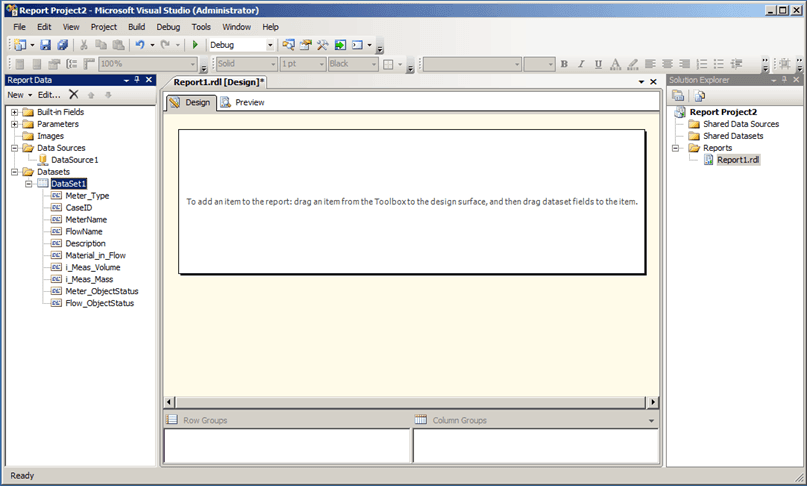Align text left
The height and width of the screenshot is (486, 807).
pos(651,64)
